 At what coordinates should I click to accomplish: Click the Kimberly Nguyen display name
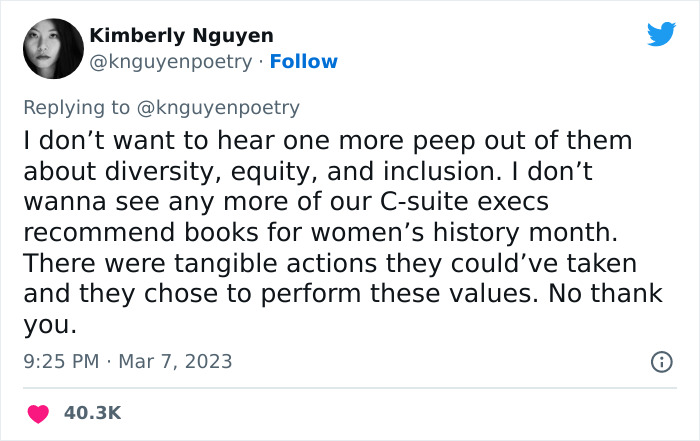click(x=181, y=36)
